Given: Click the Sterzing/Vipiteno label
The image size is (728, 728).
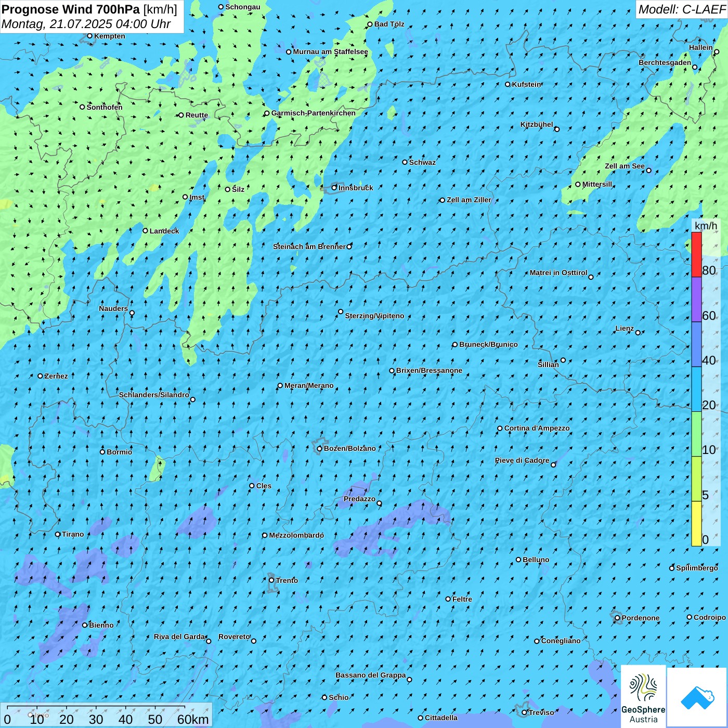Looking at the screenshot, I should click(x=374, y=316).
